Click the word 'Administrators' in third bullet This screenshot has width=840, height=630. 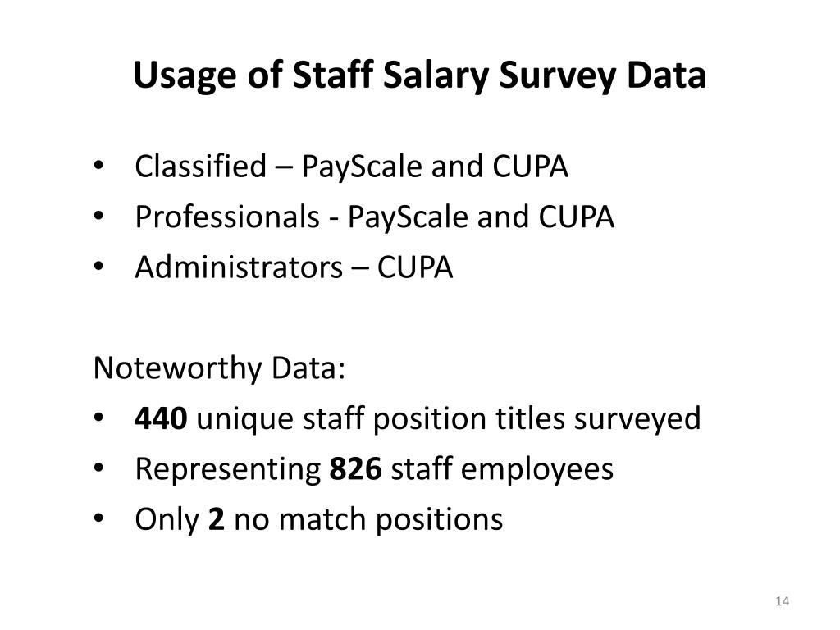tap(239, 267)
